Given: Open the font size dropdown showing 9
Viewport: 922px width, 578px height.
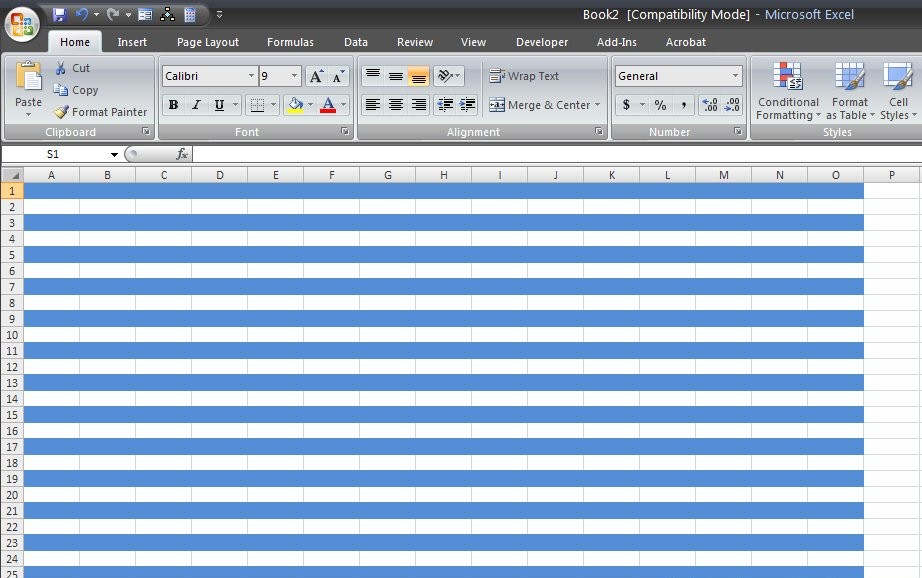Looking at the screenshot, I should point(295,76).
